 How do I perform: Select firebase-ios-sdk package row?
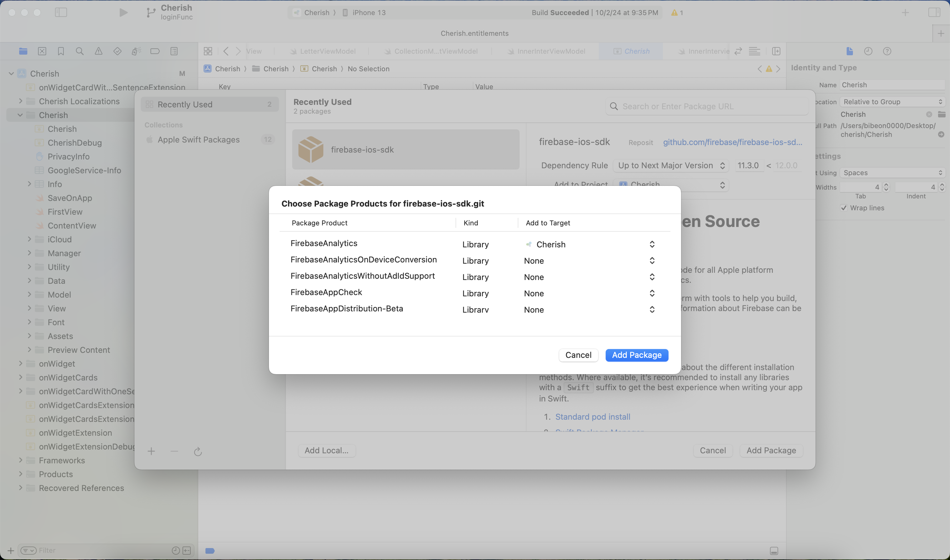pyautogui.click(x=406, y=150)
